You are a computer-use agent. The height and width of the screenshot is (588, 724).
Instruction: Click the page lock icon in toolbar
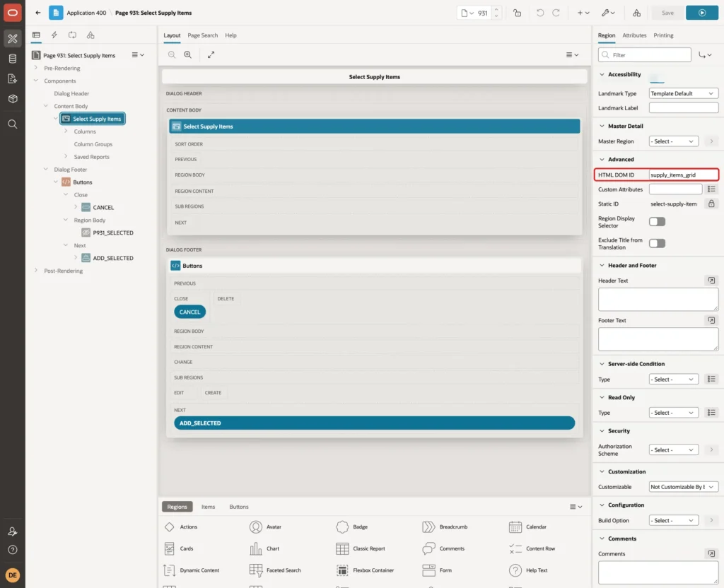[517, 13]
